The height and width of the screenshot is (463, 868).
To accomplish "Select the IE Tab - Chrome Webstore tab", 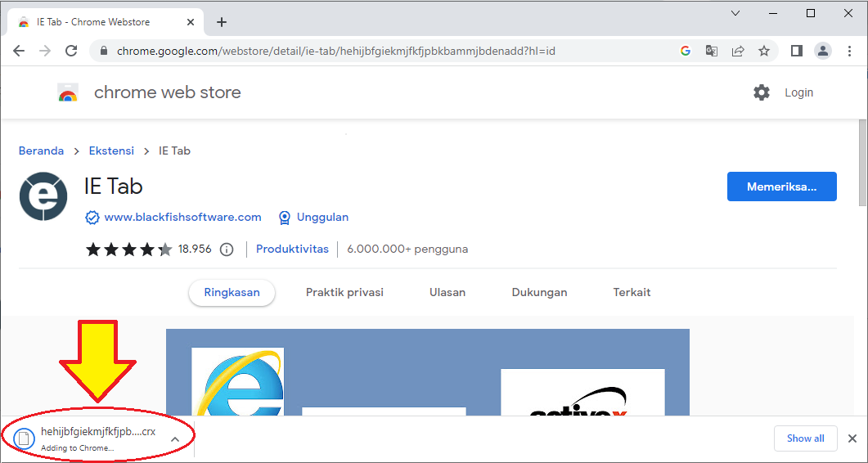I will click(x=104, y=22).
